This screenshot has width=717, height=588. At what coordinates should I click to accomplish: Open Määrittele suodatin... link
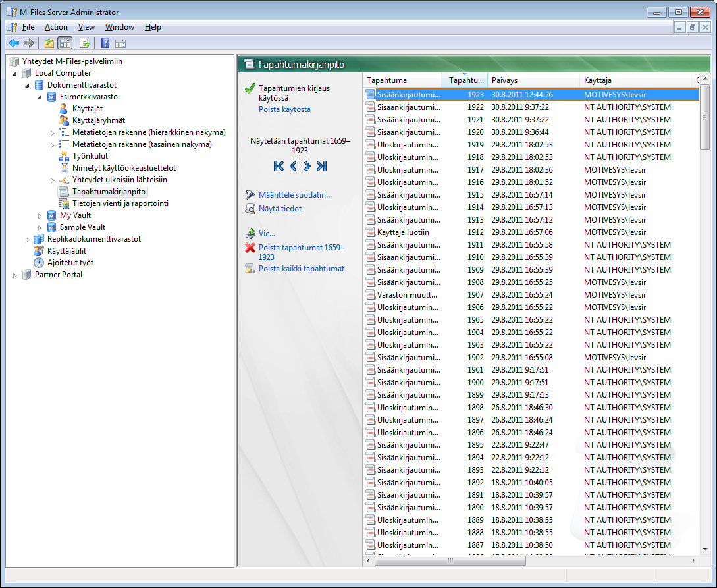296,195
